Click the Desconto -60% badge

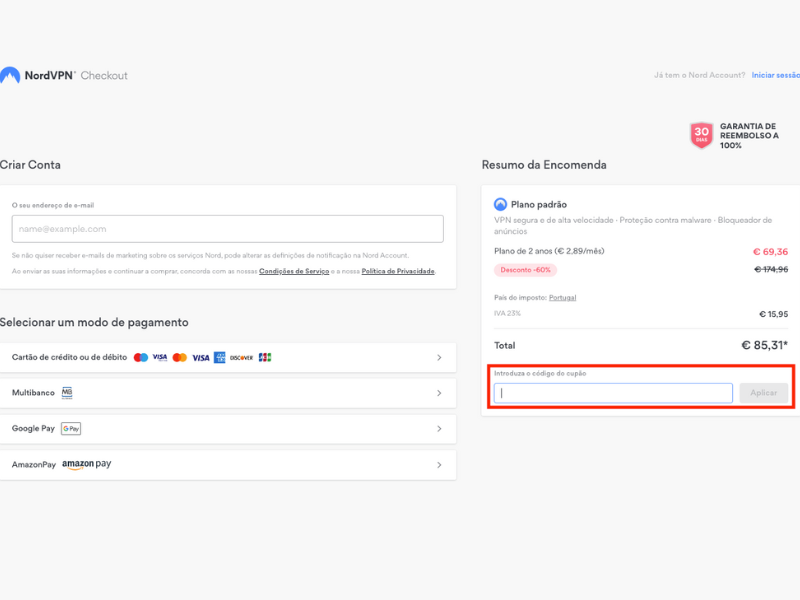pyautogui.click(x=526, y=270)
